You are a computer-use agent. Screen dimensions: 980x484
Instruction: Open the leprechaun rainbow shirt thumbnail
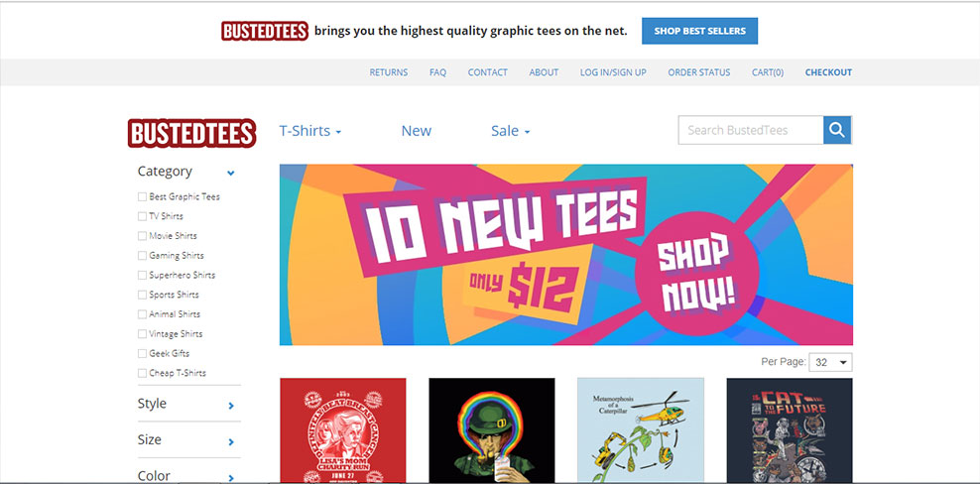click(x=491, y=430)
